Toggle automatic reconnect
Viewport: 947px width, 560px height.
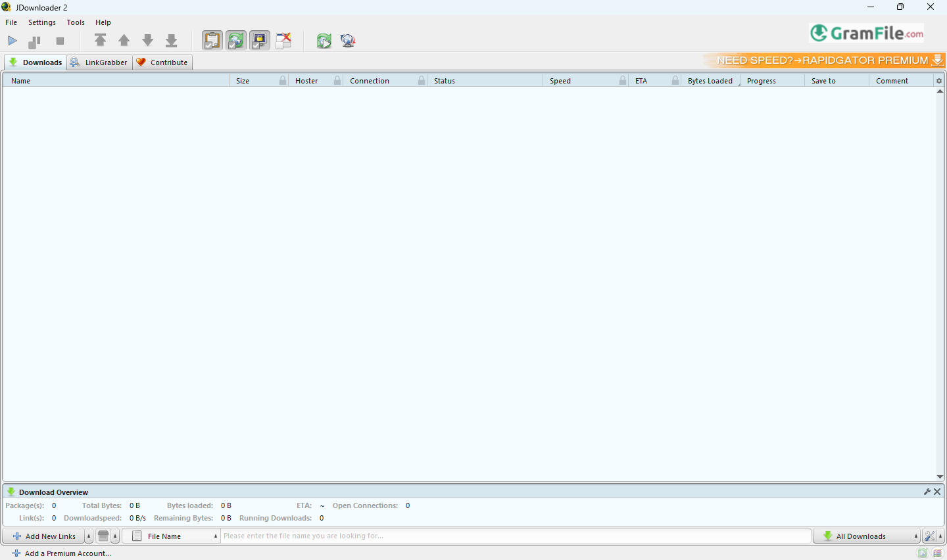(235, 41)
